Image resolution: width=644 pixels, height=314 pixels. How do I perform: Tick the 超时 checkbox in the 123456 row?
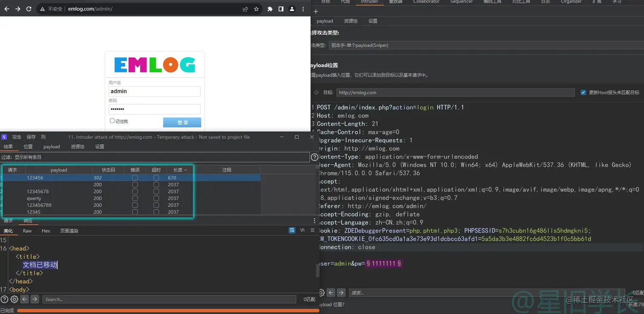(x=156, y=178)
